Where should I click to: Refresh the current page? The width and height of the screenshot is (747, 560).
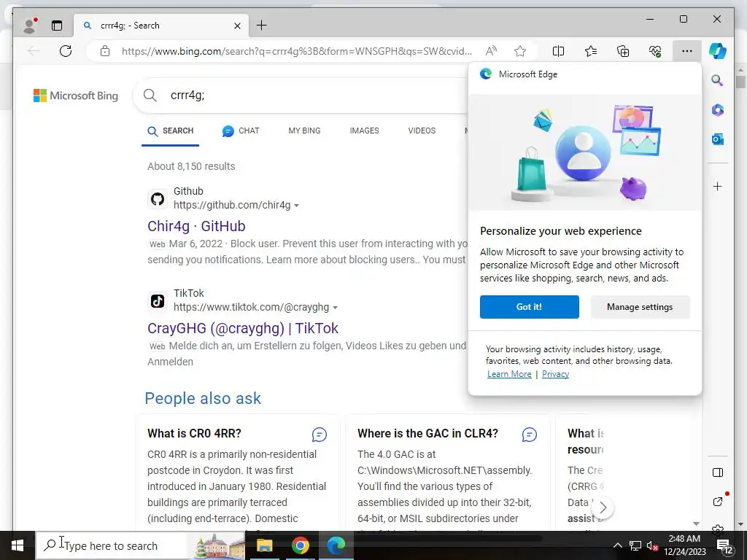coord(66,51)
